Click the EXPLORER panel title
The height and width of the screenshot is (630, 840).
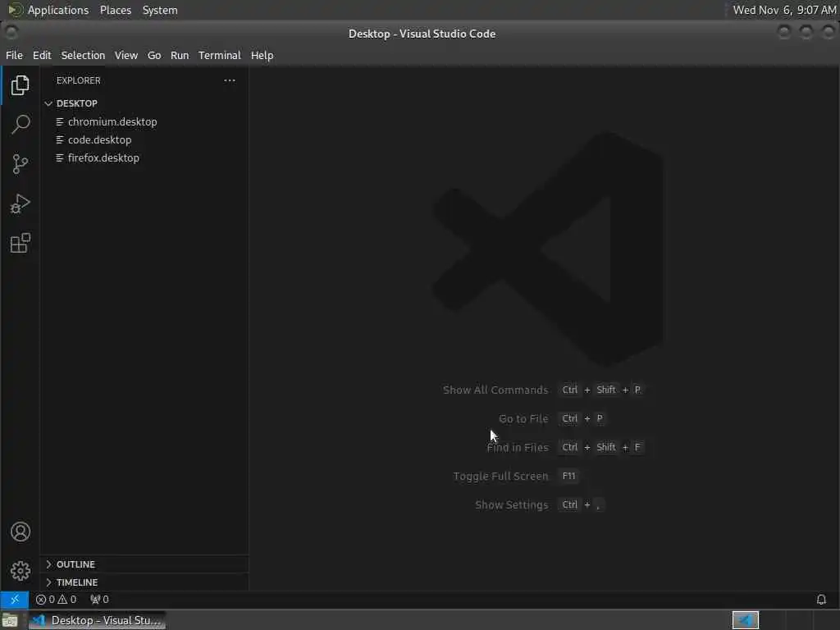pyautogui.click(x=78, y=80)
